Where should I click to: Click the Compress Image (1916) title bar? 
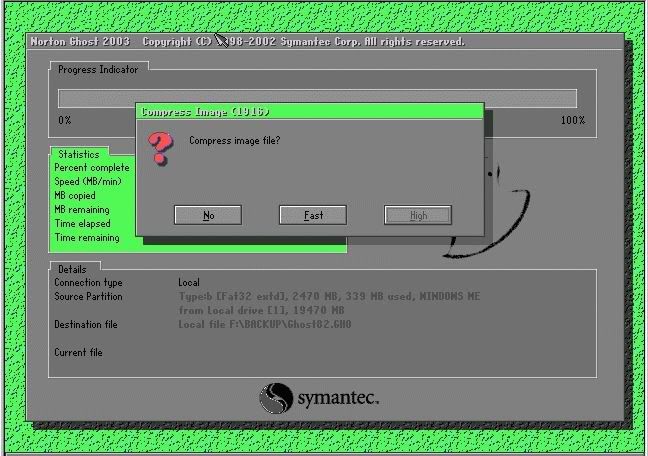[310, 112]
